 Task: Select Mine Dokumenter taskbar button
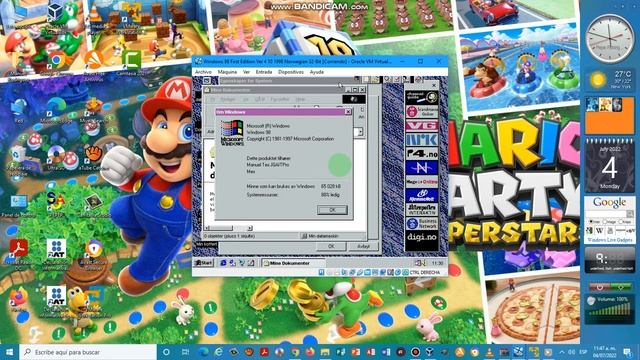coord(293,263)
